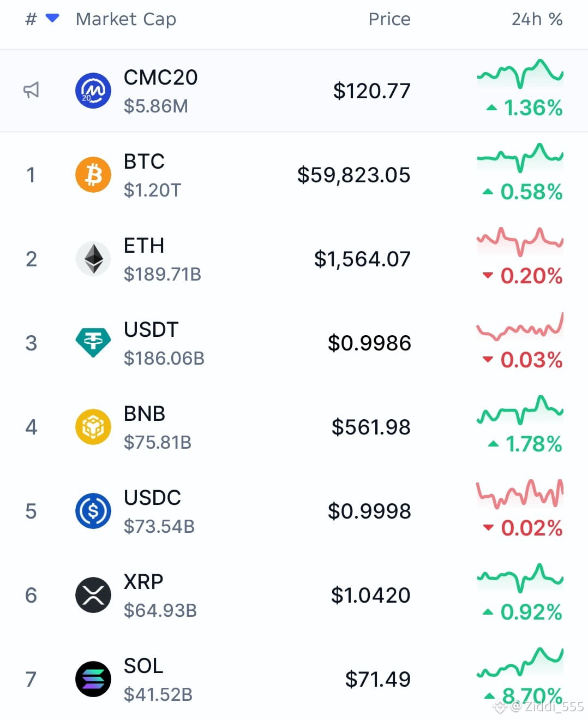The width and height of the screenshot is (588, 720).
Task: Open the CMC20 index logo
Action: coord(93,91)
